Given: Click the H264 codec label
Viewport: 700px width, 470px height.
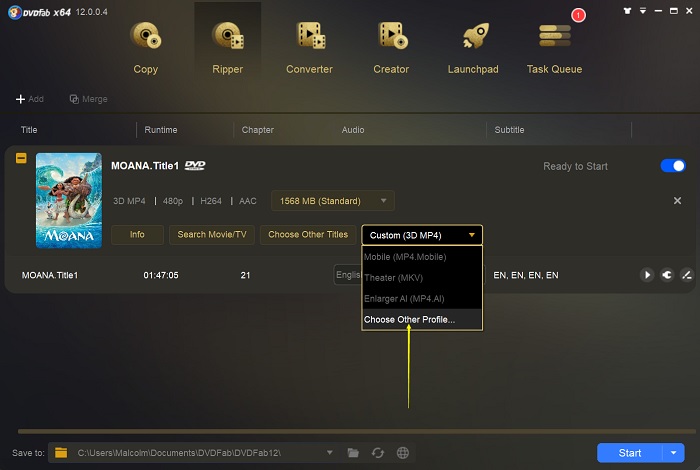Looking at the screenshot, I should pos(211,201).
